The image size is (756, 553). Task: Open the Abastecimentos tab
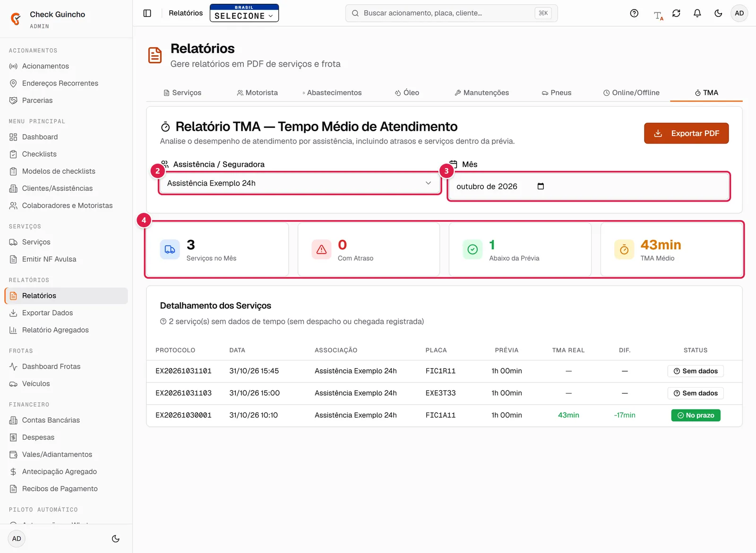[x=332, y=93]
